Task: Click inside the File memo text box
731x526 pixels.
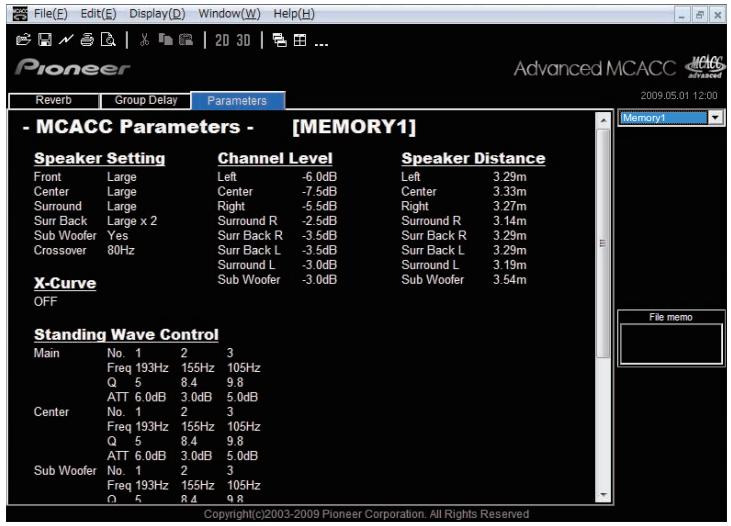Action: point(671,344)
